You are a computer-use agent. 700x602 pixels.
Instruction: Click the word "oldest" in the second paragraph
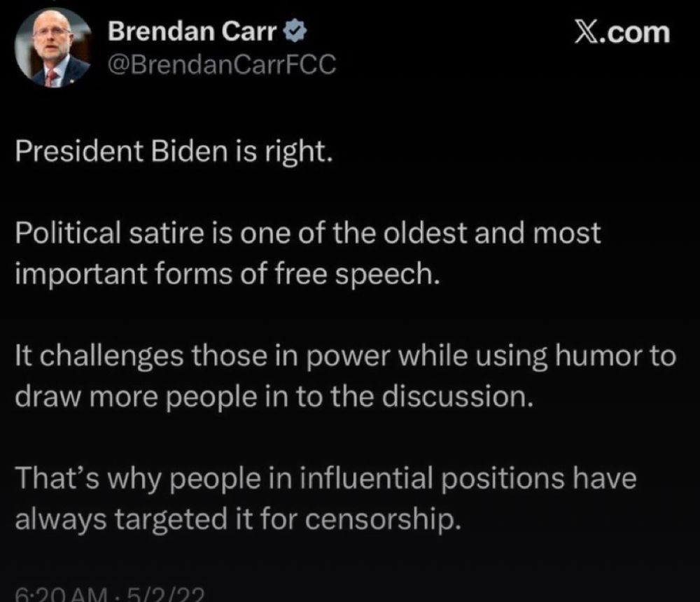425,233
